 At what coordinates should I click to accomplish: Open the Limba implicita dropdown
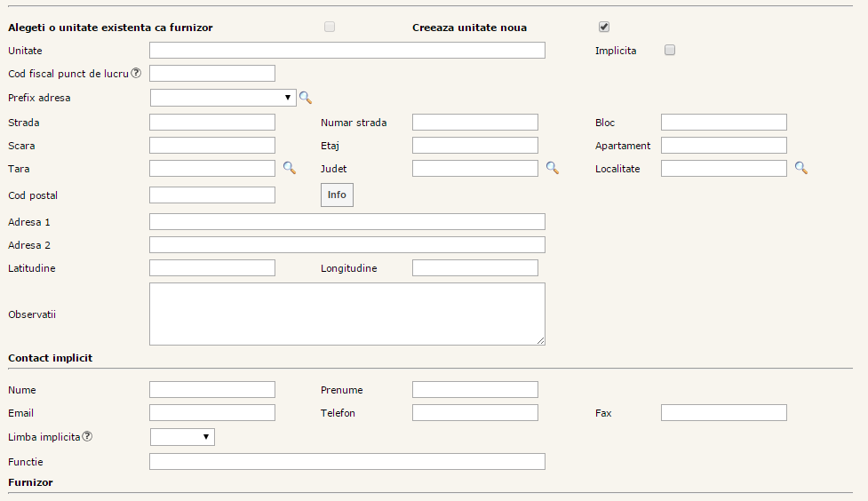pyautogui.click(x=182, y=436)
